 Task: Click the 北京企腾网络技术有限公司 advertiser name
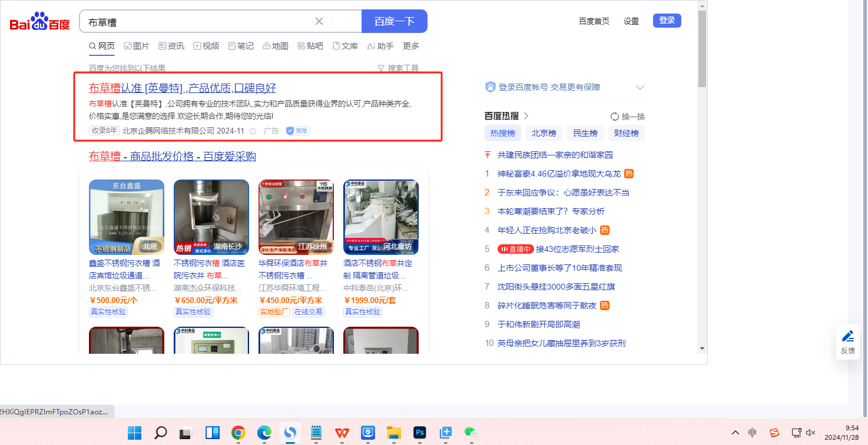168,131
